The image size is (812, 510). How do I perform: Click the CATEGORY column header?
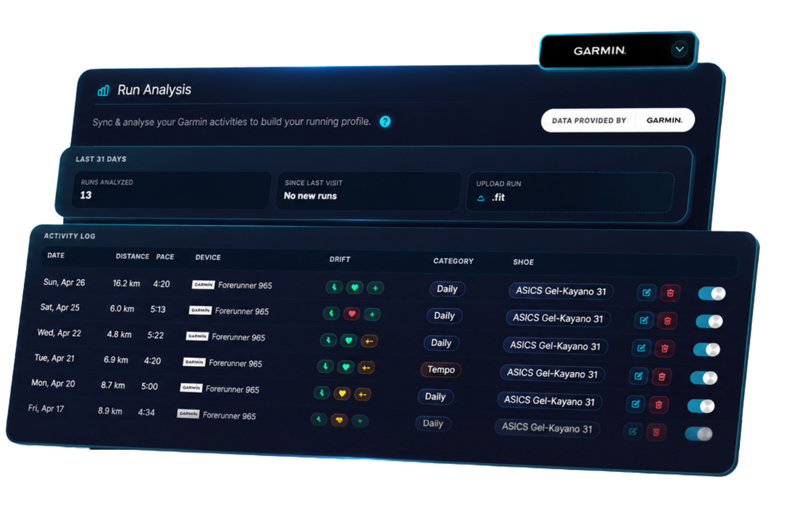pyautogui.click(x=453, y=261)
